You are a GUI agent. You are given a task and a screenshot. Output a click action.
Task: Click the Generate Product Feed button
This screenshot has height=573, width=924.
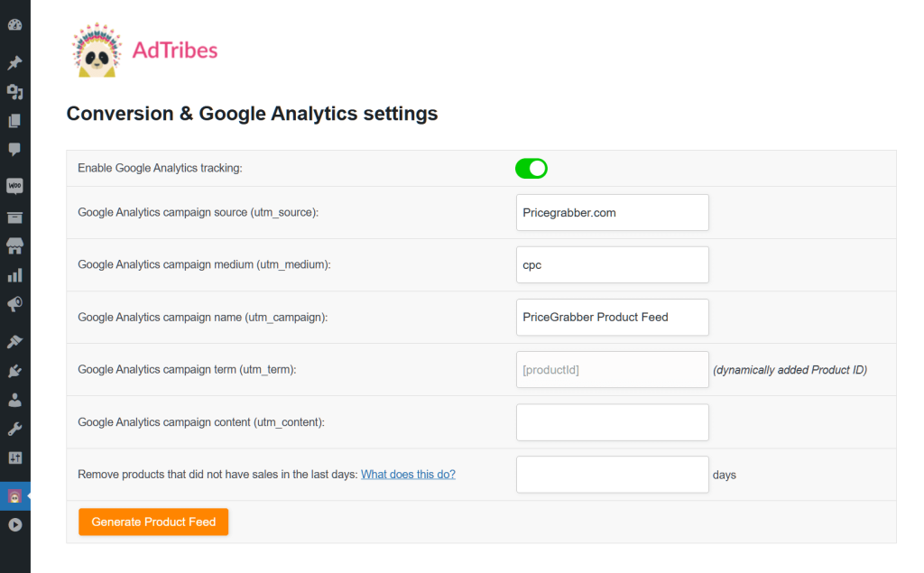(153, 522)
